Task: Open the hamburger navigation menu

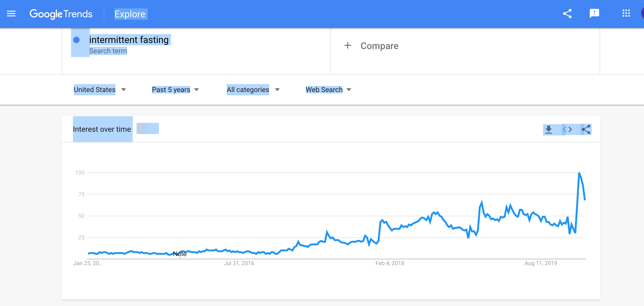Action: pyautogui.click(x=11, y=14)
